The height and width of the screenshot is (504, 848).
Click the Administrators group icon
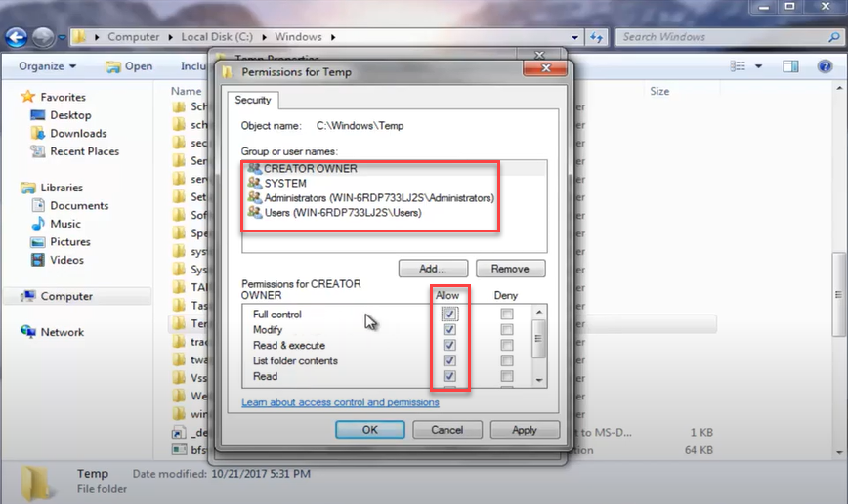pyautogui.click(x=254, y=197)
